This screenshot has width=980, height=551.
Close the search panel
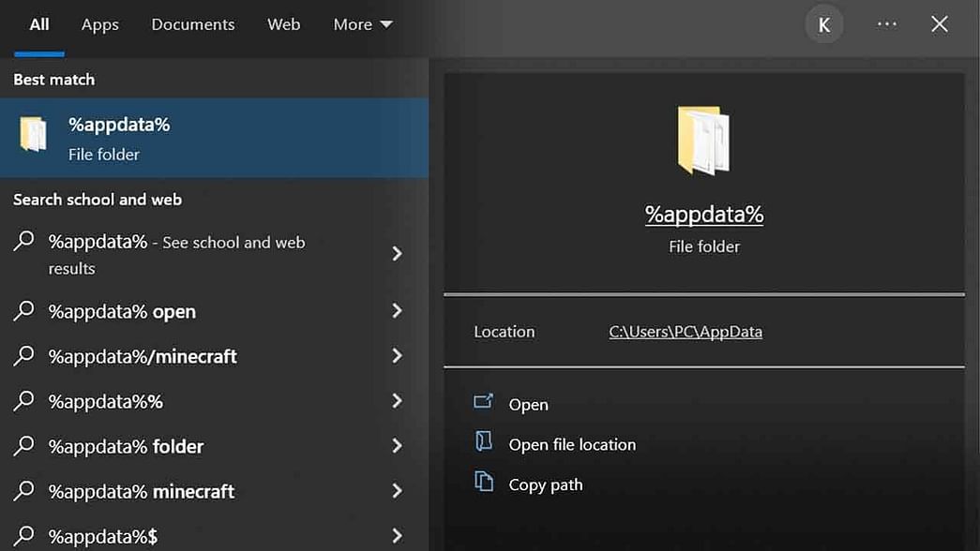(940, 24)
